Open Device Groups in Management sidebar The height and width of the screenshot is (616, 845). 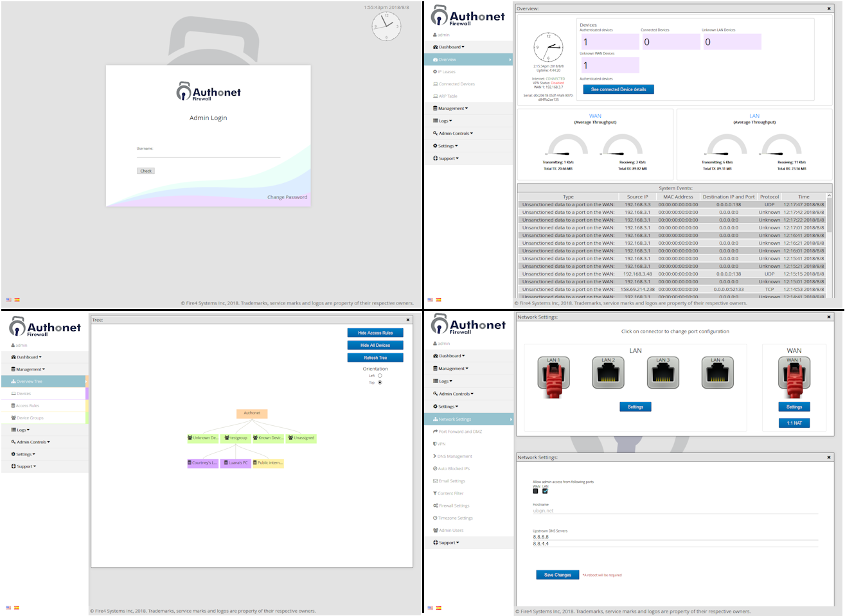click(x=30, y=418)
